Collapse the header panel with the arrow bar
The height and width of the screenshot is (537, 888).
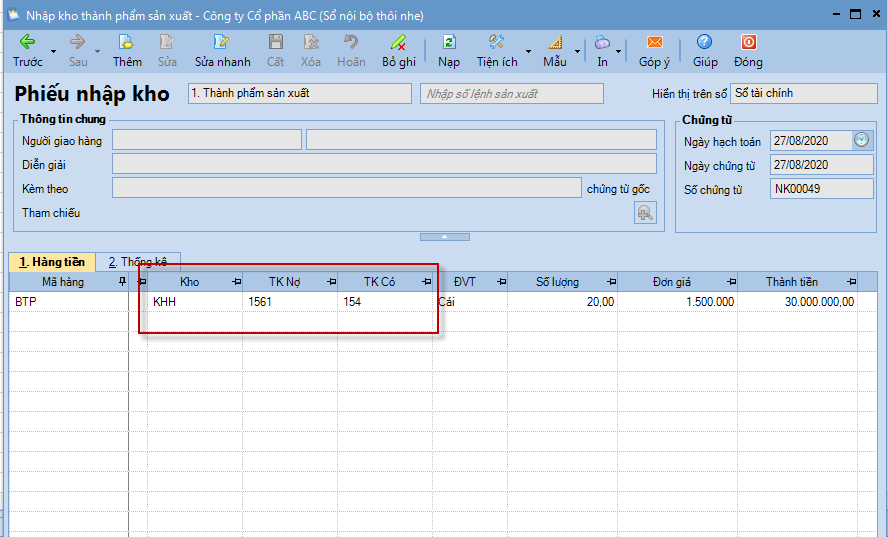point(444,237)
